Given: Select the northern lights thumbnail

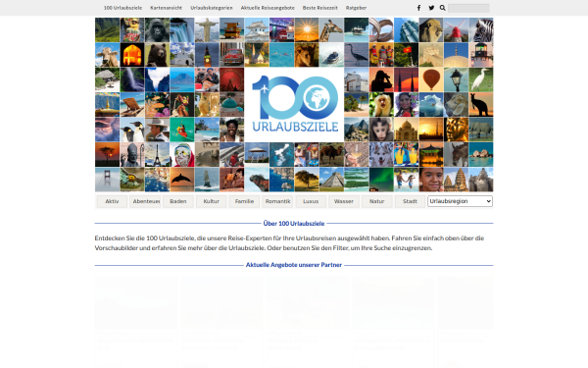Looking at the screenshot, I should [381, 180].
